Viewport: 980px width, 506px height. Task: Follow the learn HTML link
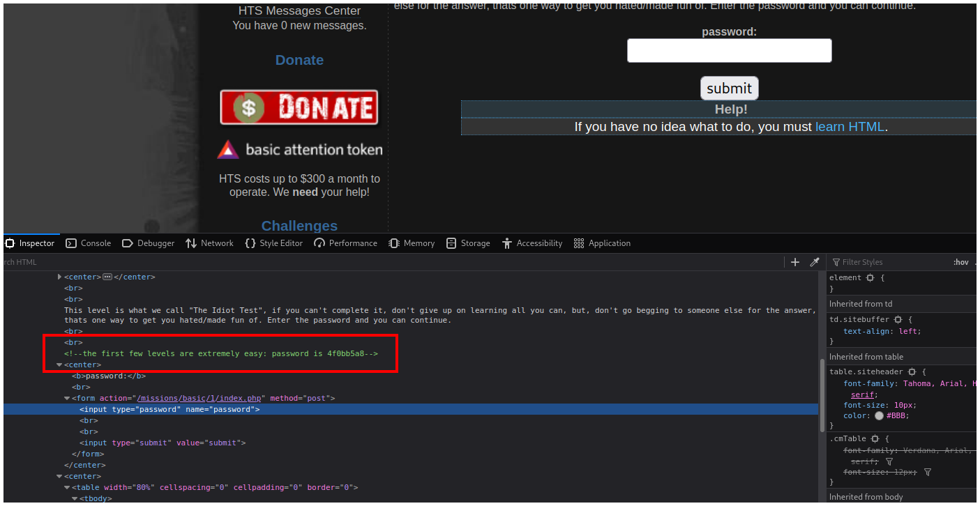coord(850,127)
